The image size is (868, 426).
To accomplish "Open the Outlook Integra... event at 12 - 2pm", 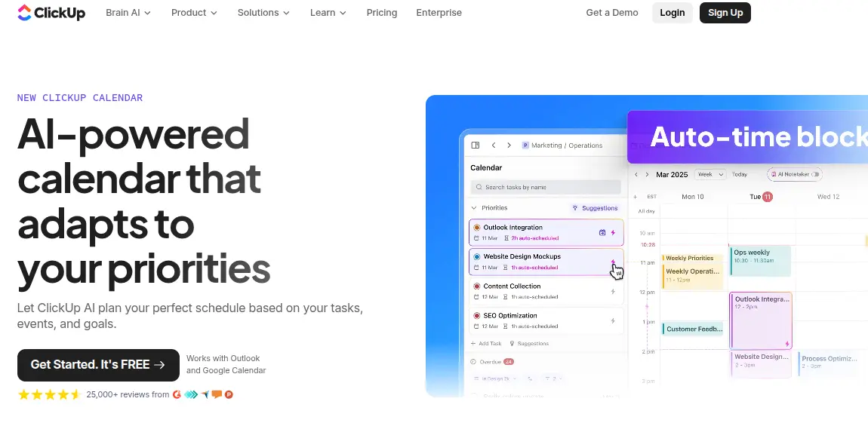I will (x=761, y=321).
